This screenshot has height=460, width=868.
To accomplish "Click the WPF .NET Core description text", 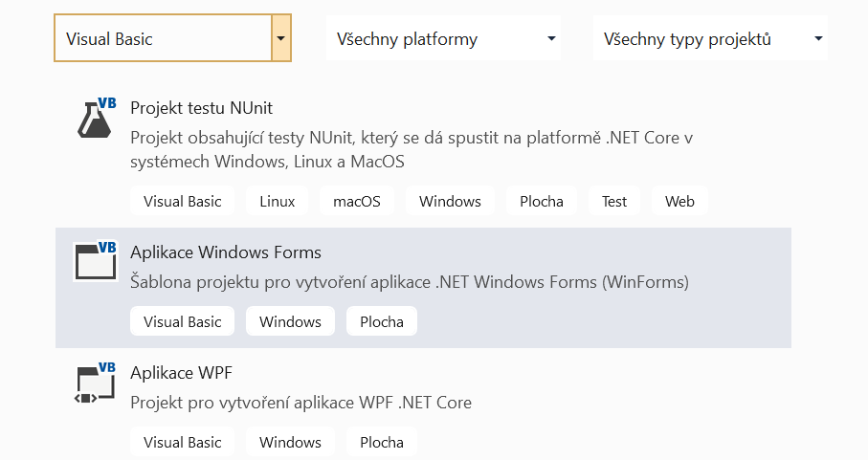I will coord(300,403).
